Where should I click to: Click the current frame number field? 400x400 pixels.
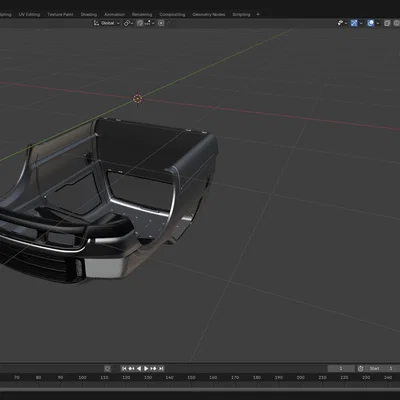341,368
